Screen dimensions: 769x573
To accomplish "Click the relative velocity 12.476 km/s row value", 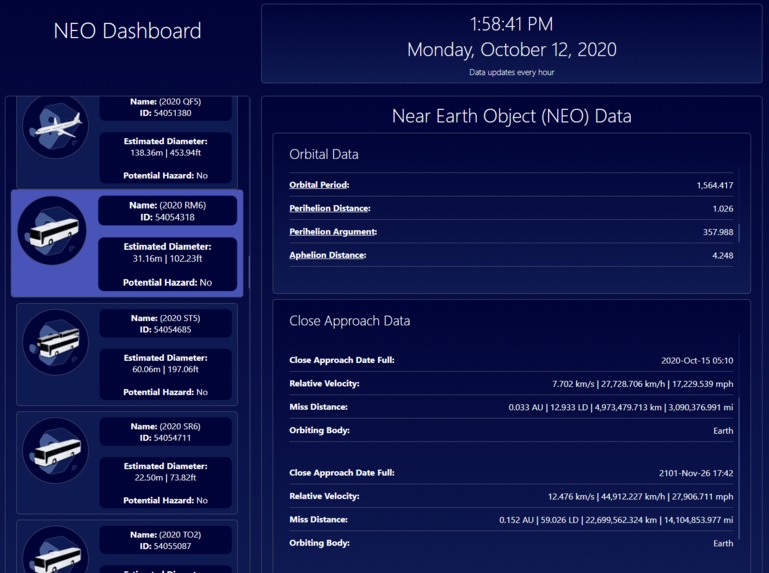I will pyautogui.click(x=641, y=496).
